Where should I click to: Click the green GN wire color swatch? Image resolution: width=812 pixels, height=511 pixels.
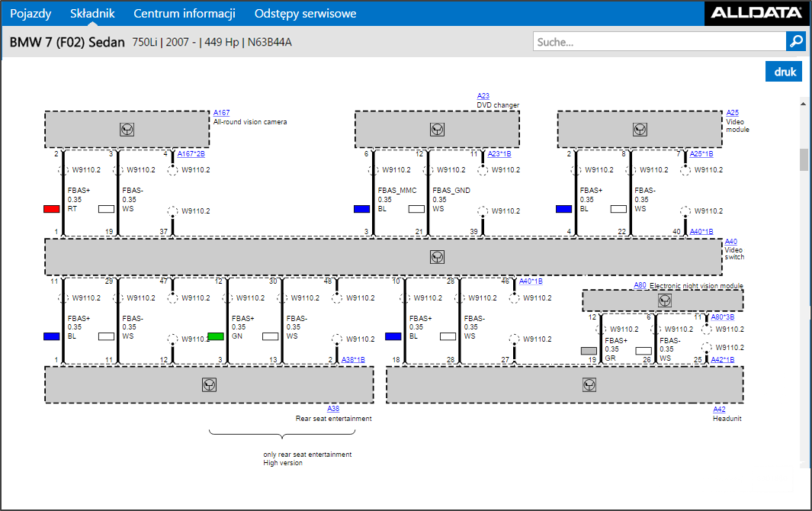coord(216,336)
